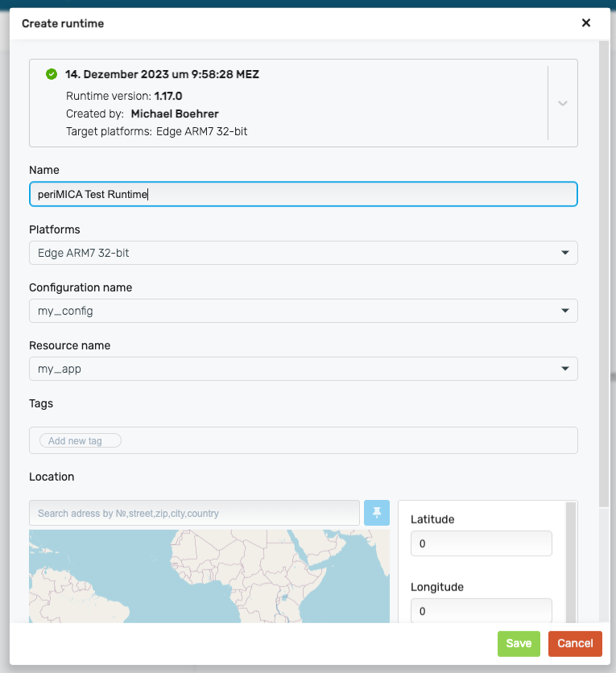Open the Resource name dropdown
Viewport: 616px width, 673px height.
(x=303, y=369)
